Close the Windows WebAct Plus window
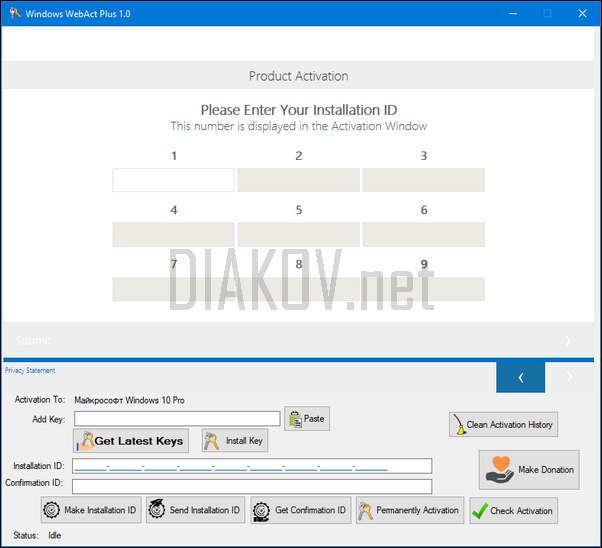602x548 pixels. [x=582, y=13]
